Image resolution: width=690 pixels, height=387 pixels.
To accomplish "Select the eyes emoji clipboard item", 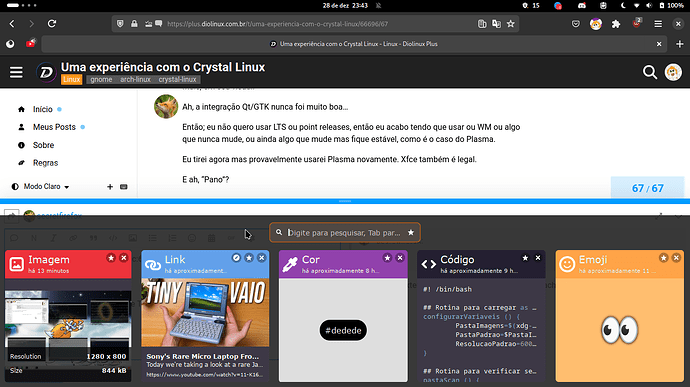I will click(620, 330).
